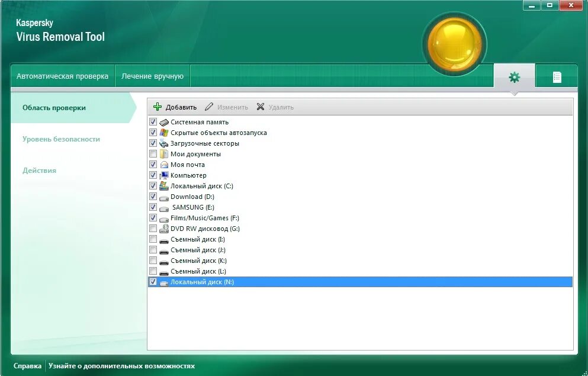
Task: Click the memory chip icon for Системная память
Action: click(164, 122)
